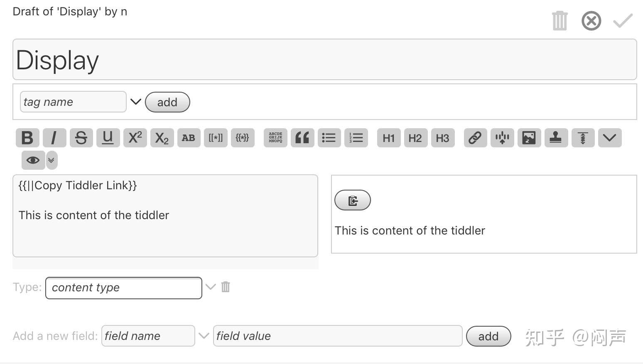Expand the field name dropdown list
643x364 pixels.
click(x=204, y=335)
